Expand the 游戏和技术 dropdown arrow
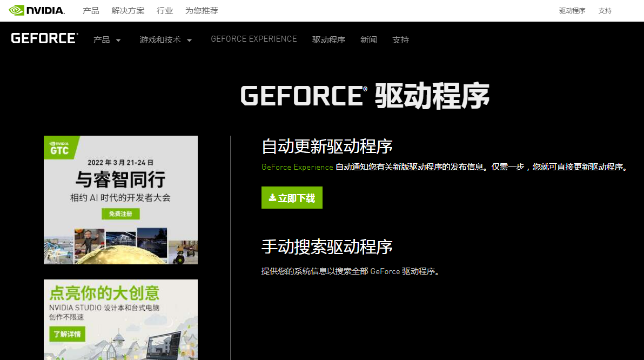Screen dimensions: 644x360 coord(189,41)
